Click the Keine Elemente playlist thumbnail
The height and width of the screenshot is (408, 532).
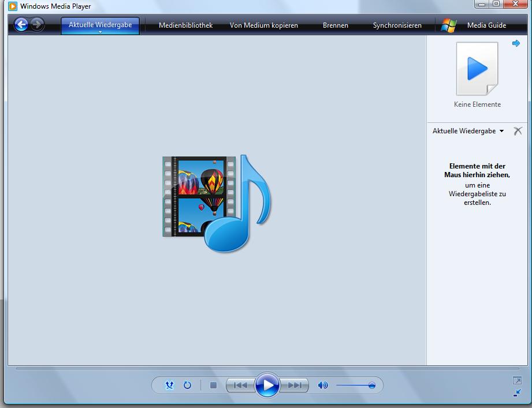[477, 69]
